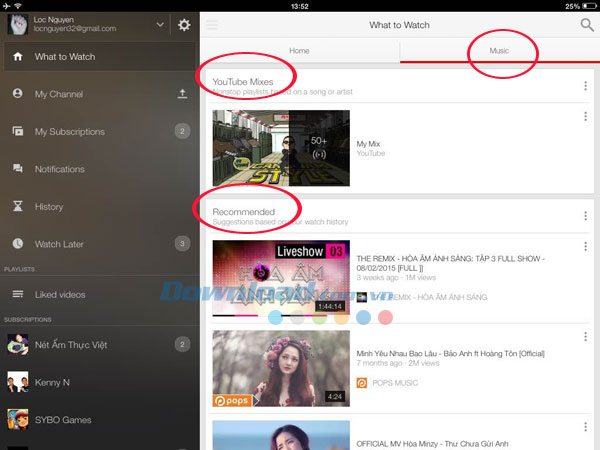Switch to the Home tab
Viewport: 600px width, 450px height.
click(299, 51)
